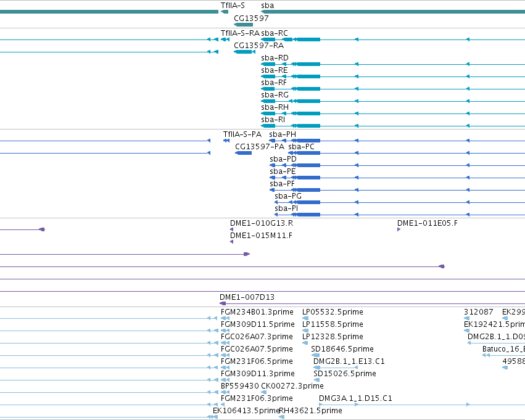Click the sba-PF protein label
The image size is (525, 420).
(x=283, y=184)
